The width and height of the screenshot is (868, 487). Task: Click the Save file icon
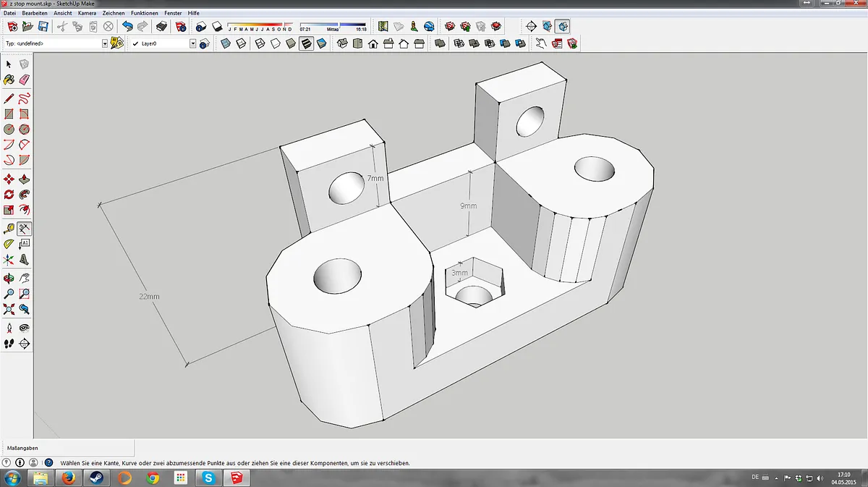pos(43,27)
